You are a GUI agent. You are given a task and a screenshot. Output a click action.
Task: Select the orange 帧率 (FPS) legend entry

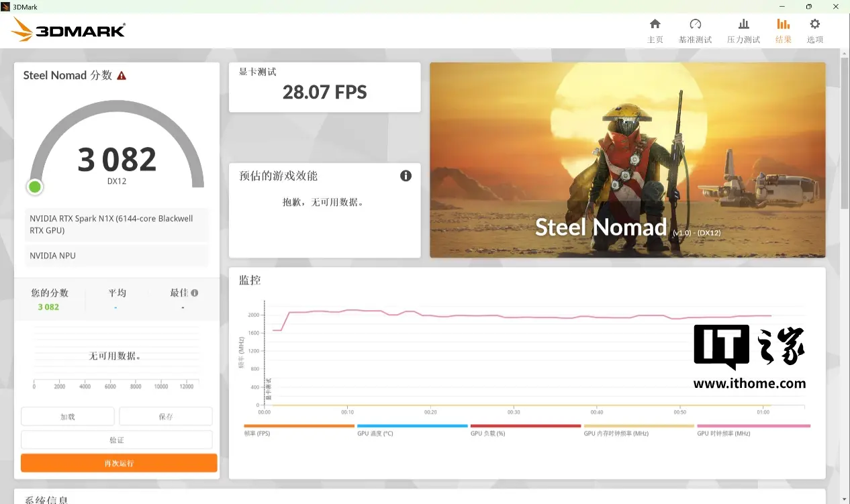click(299, 430)
